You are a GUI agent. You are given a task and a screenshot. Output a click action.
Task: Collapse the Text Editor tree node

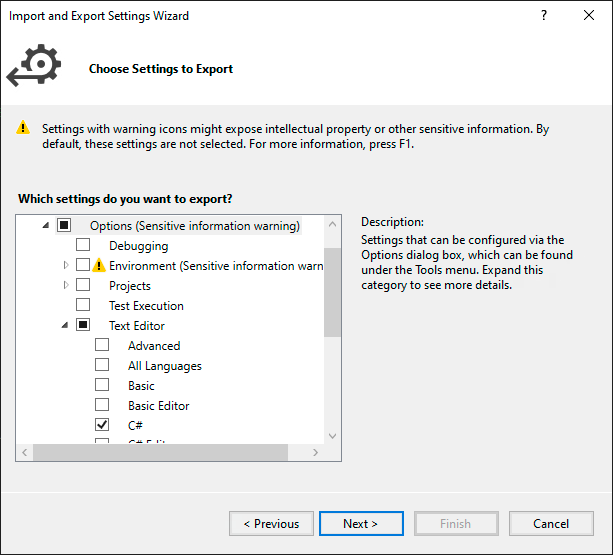(x=65, y=325)
